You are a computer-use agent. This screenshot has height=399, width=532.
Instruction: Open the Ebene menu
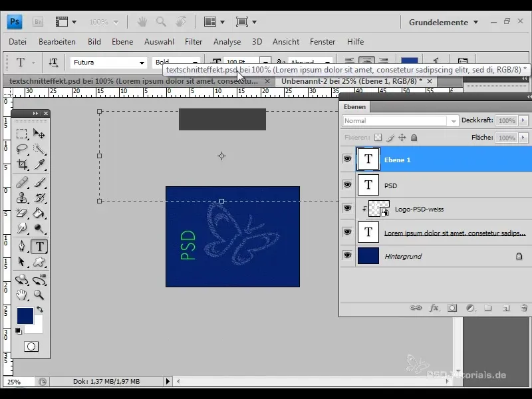click(x=122, y=42)
